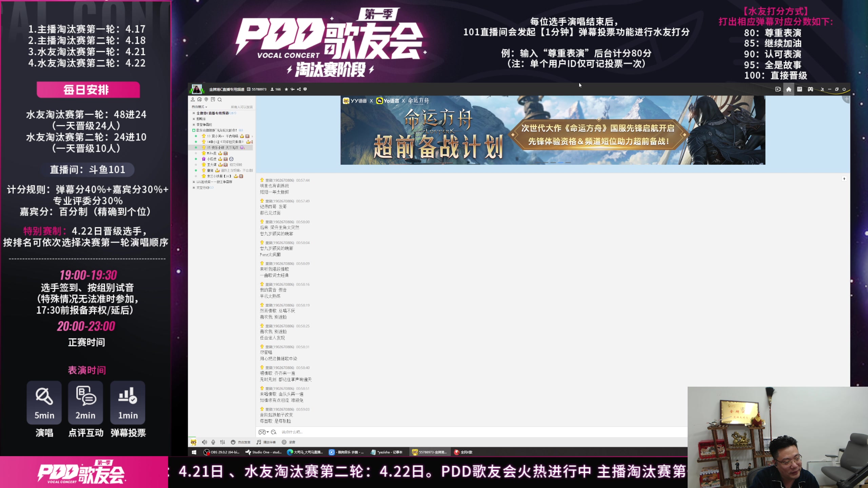Click the equalizer sliders icon in bottom bar

coord(222,442)
